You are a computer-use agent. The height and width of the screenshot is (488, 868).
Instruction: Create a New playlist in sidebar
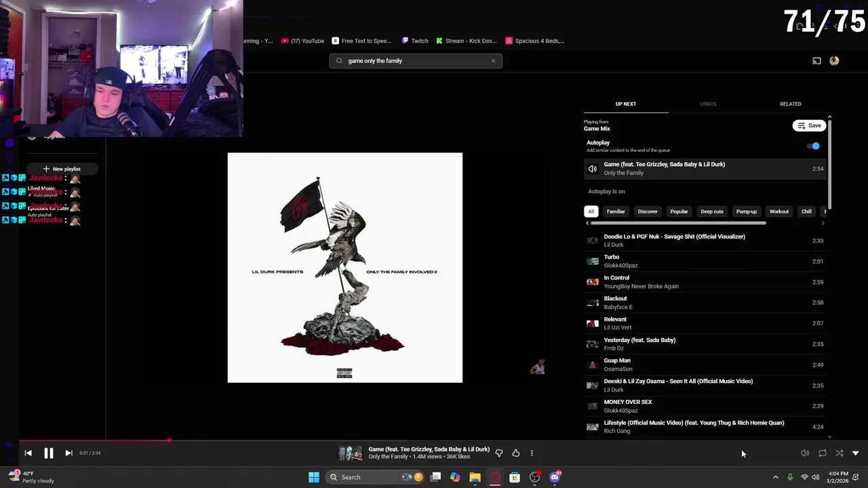[62, 169]
